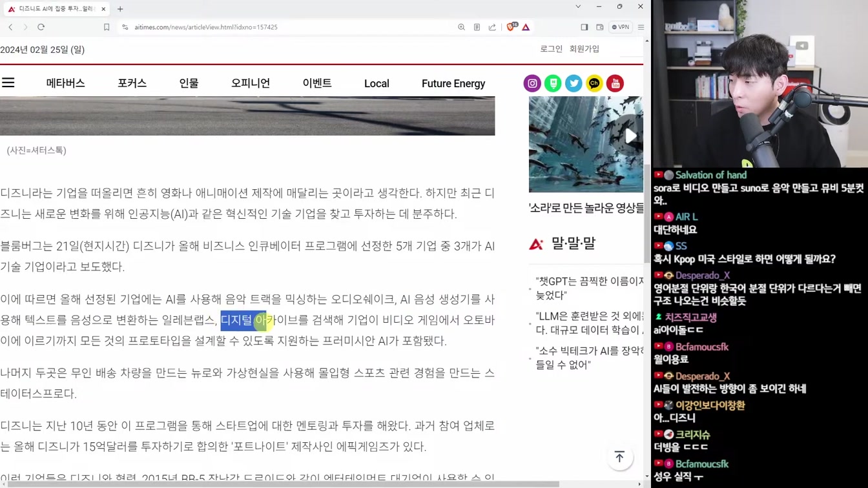This screenshot has width=868, height=488.
Task: Click chat username 이강인보다이창환
Action: (x=710, y=405)
